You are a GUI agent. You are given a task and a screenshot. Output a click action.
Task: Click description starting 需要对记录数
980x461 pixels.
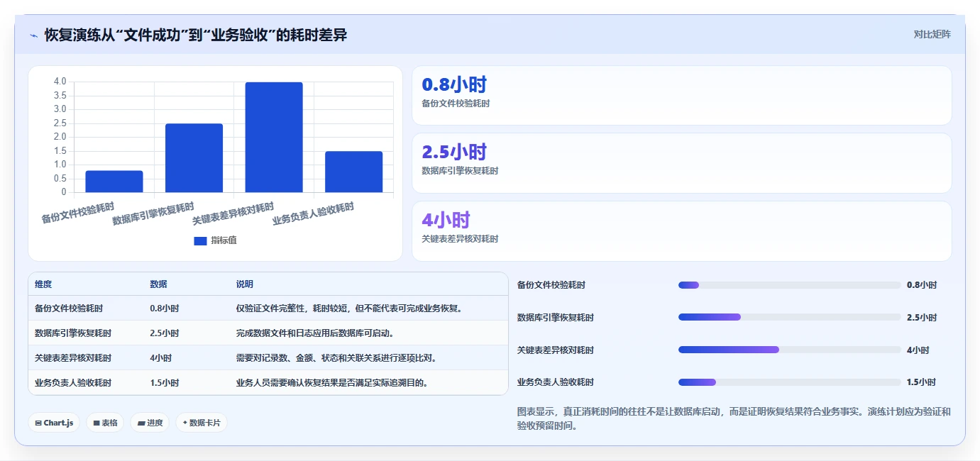pos(337,358)
